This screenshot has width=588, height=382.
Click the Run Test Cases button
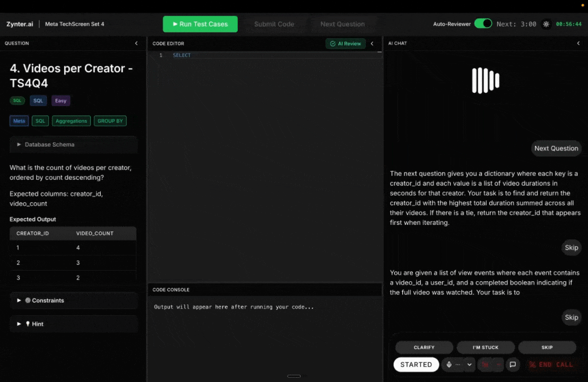(200, 24)
